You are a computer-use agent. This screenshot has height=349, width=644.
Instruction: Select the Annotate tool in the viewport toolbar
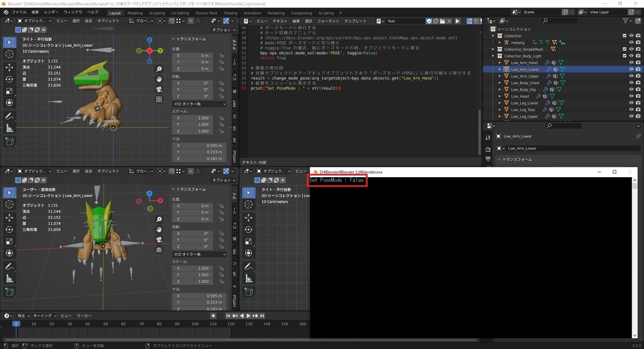[9, 115]
